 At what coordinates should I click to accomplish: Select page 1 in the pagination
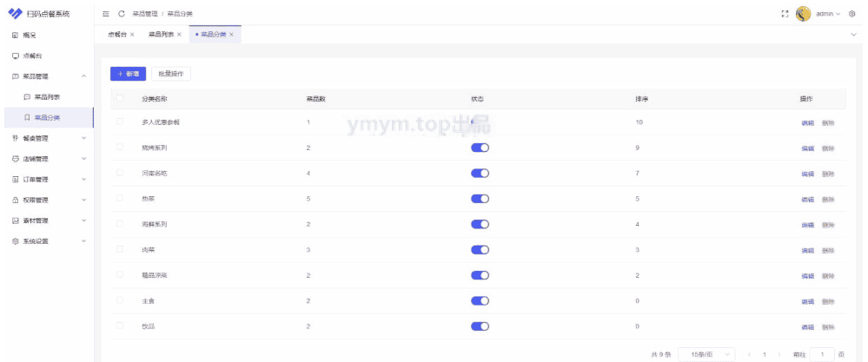[x=765, y=354]
